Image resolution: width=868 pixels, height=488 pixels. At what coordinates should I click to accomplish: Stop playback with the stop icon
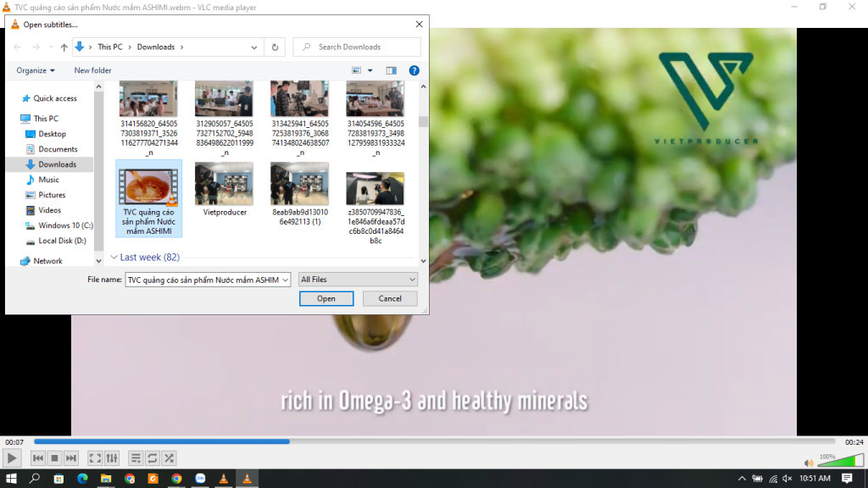coord(54,457)
